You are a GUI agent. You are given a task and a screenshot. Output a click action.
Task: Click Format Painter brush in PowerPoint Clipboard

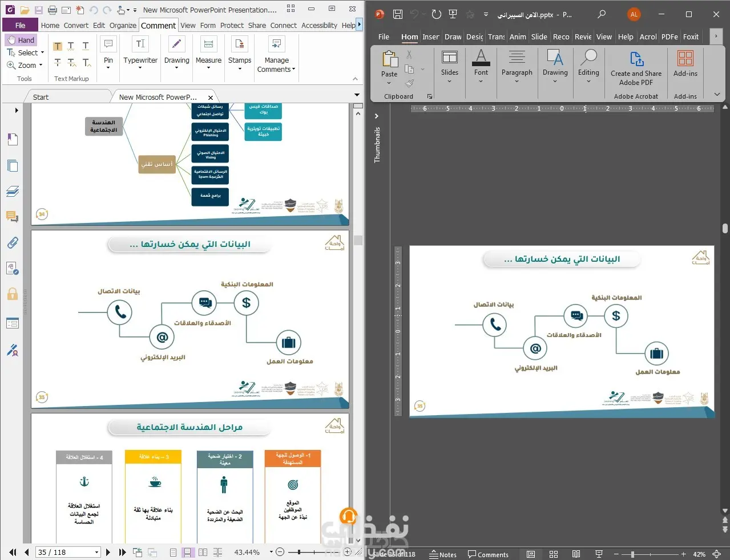[409, 83]
